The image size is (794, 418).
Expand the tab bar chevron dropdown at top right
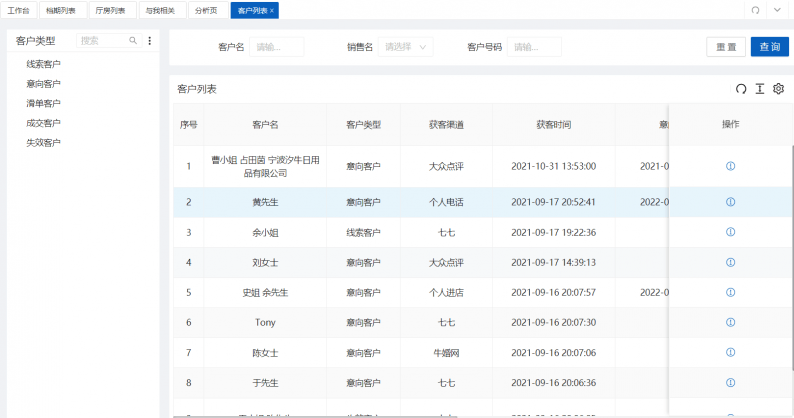pyautogui.click(x=777, y=10)
